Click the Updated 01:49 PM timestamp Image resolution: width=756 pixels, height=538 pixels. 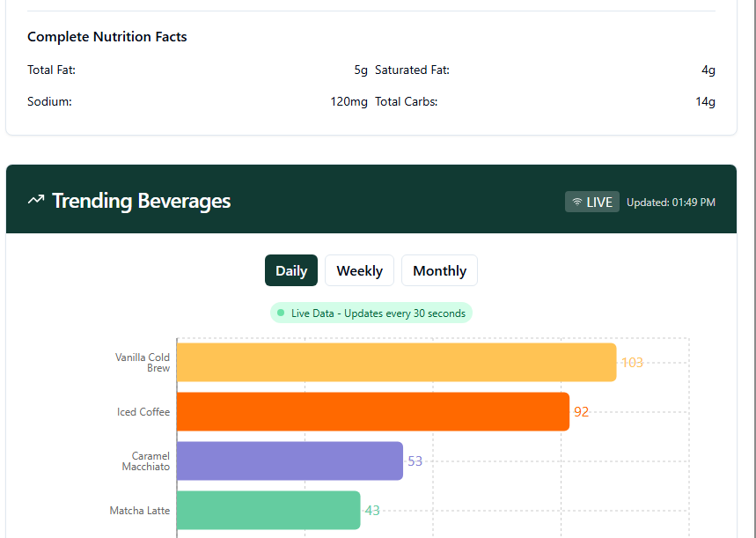coord(671,203)
